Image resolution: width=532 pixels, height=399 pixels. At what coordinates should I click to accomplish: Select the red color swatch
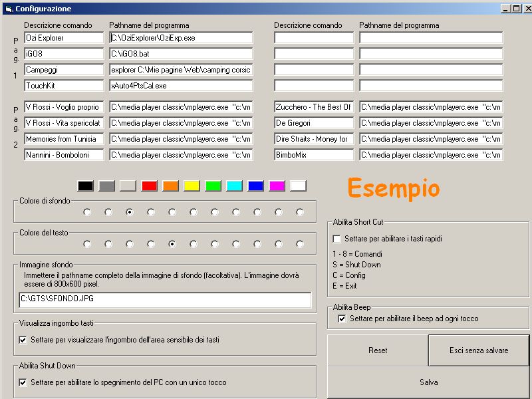click(x=149, y=186)
